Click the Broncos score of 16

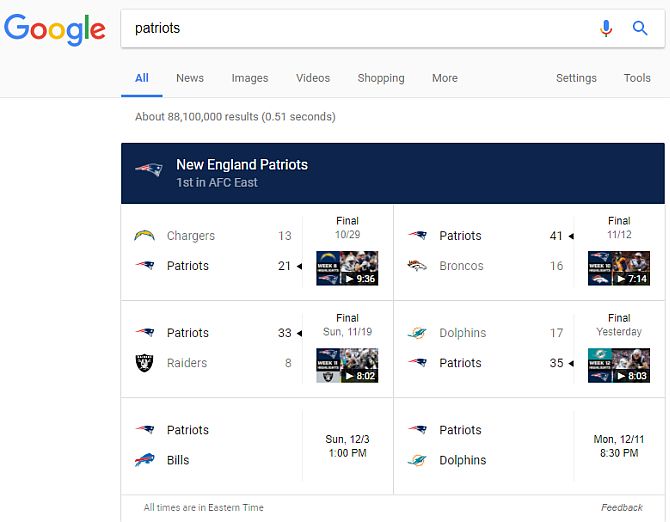coord(556,266)
